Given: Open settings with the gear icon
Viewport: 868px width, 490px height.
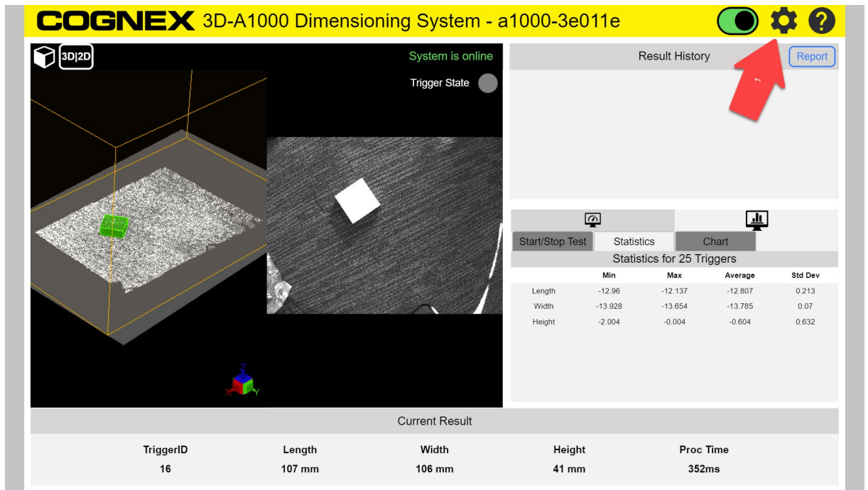Looking at the screenshot, I should pyautogui.click(x=783, y=22).
